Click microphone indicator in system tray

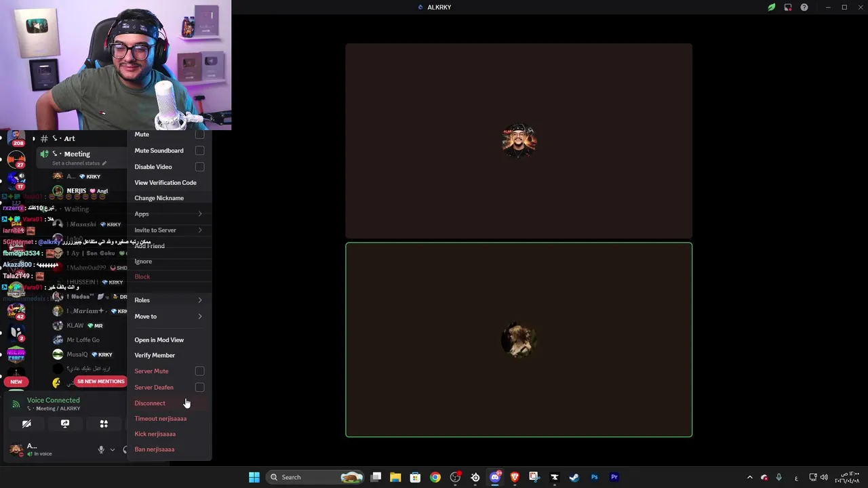pos(778,477)
